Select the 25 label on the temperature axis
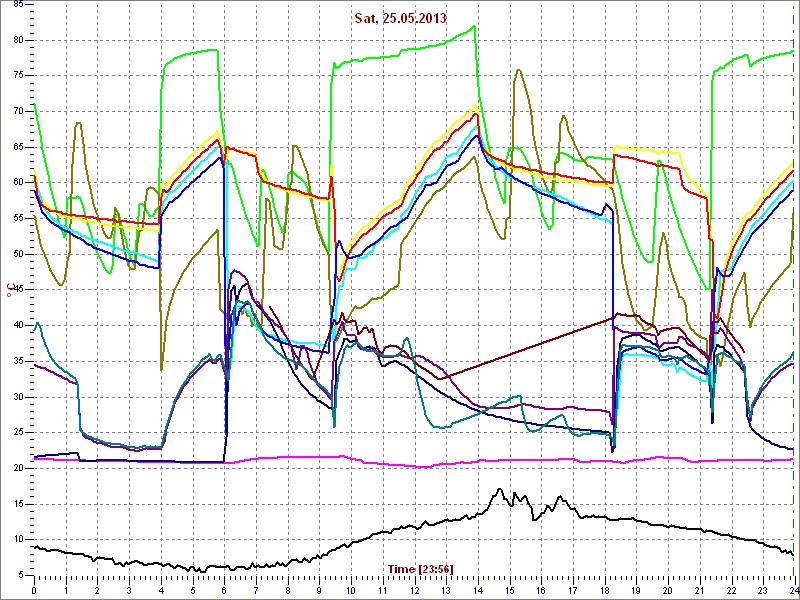The width and height of the screenshot is (800, 600). [17, 433]
